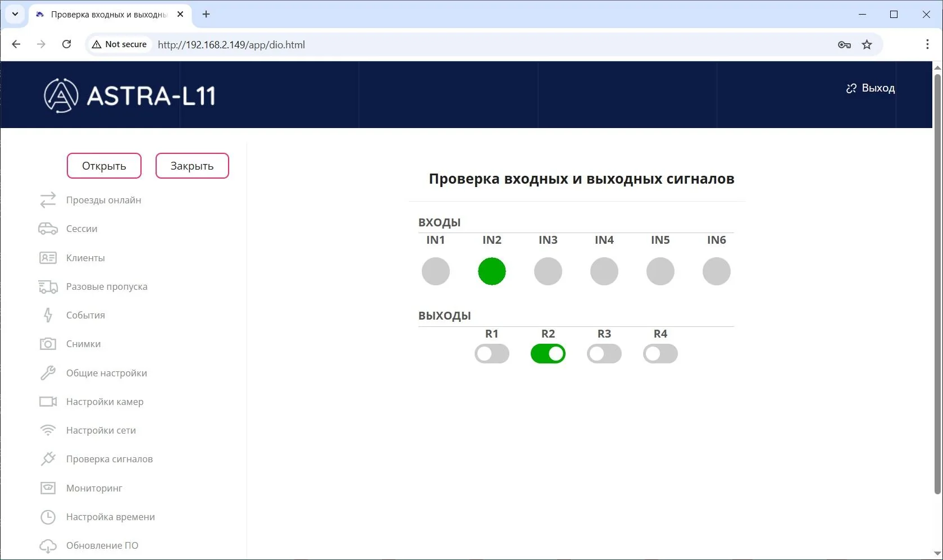This screenshot has width=943, height=560.
Task: Click the plug icon for Проверка сигналов
Action: point(48,459)
